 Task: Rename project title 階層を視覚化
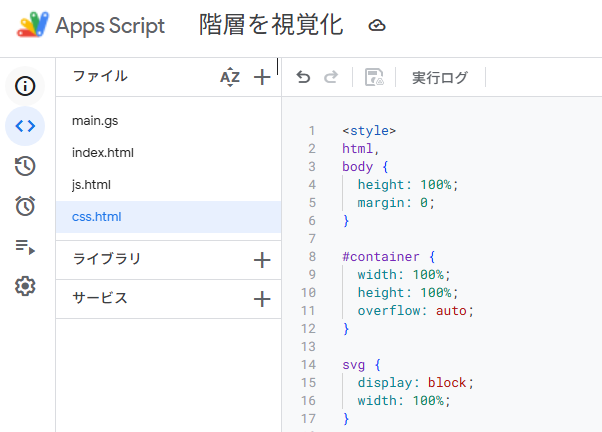click(x=271, y=26)
